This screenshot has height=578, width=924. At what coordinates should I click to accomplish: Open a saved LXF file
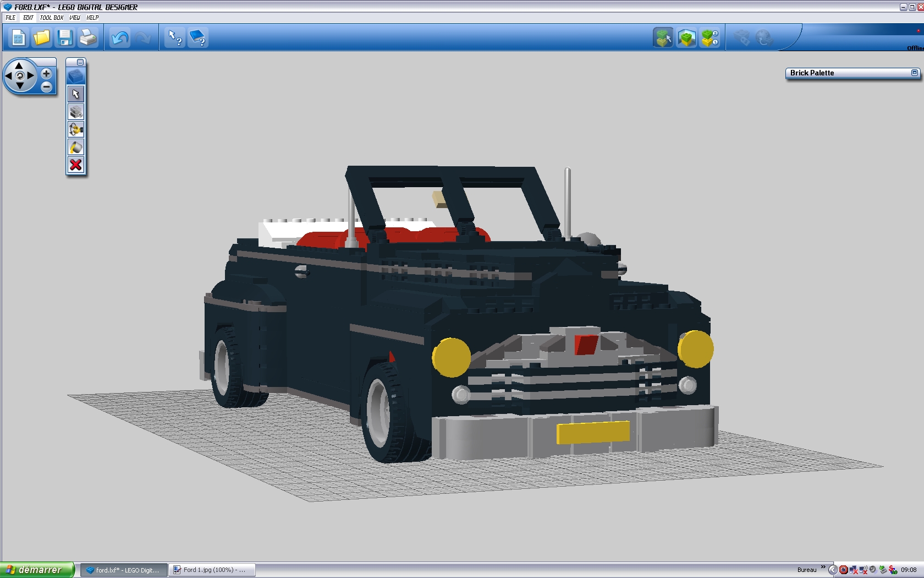click(x=42, y=37)
